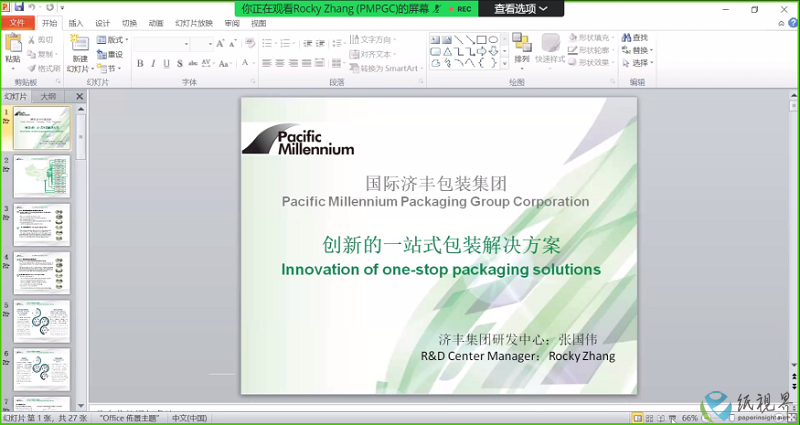Click 转换为 SmartArt button
This screenshot has width=800, height=425.
pyautogui.click(x=387, y=68)
